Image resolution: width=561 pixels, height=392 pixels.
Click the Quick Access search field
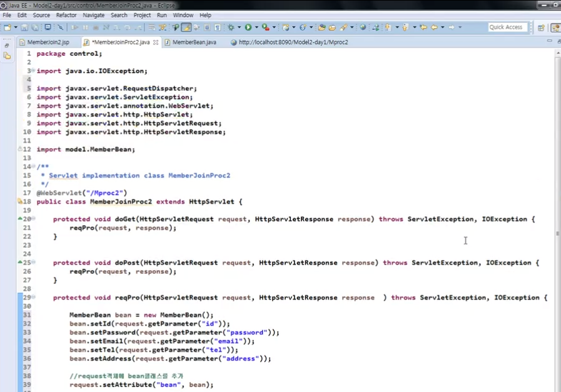507,27
